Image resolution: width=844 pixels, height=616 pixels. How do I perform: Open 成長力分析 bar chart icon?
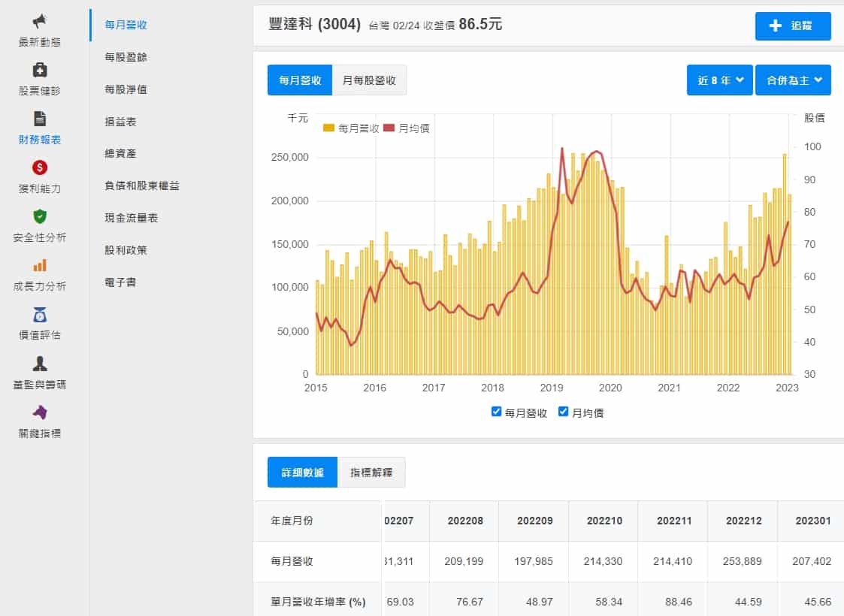(40, 265)
